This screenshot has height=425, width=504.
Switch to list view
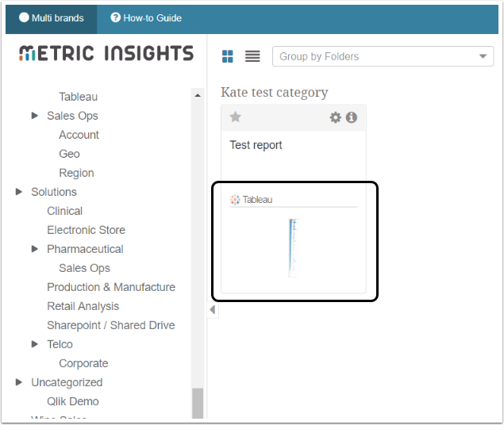[252, 56]
